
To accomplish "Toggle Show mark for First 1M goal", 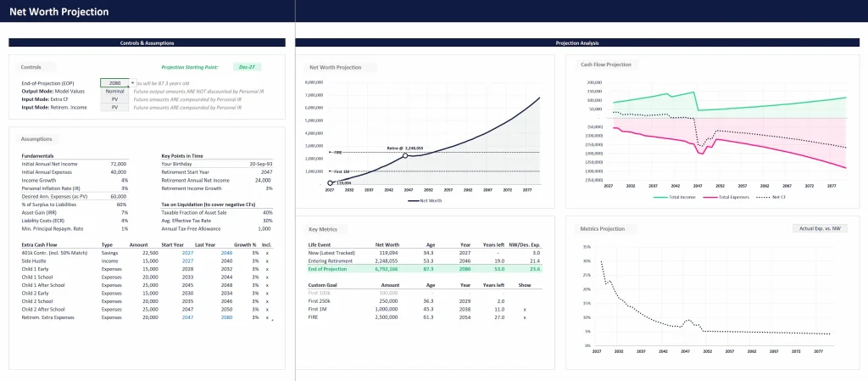I will tap(525, 310).
